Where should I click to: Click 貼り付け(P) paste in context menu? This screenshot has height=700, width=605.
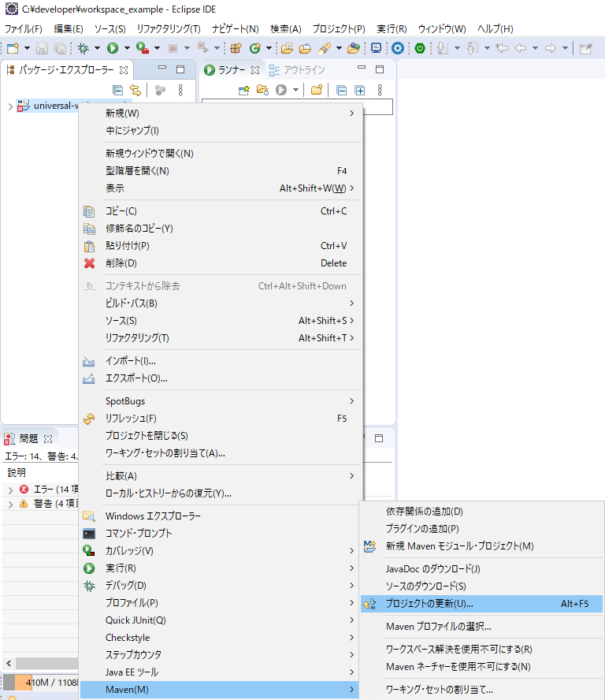pyautogui.click(x=221, y=246)
